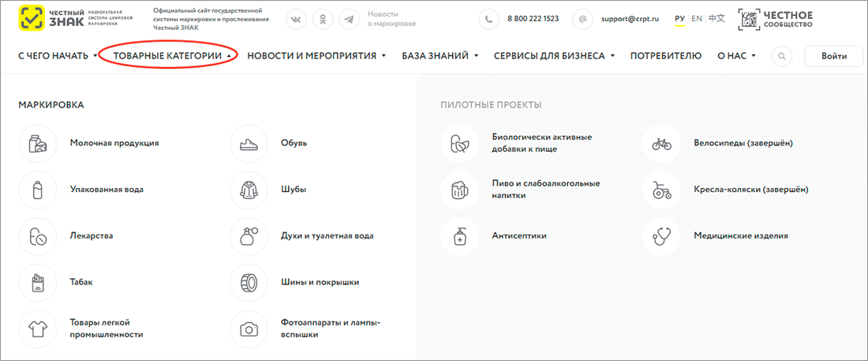Click the perfume bottle icon
Screen dimensions: 868x361
[x=249, y=237]
